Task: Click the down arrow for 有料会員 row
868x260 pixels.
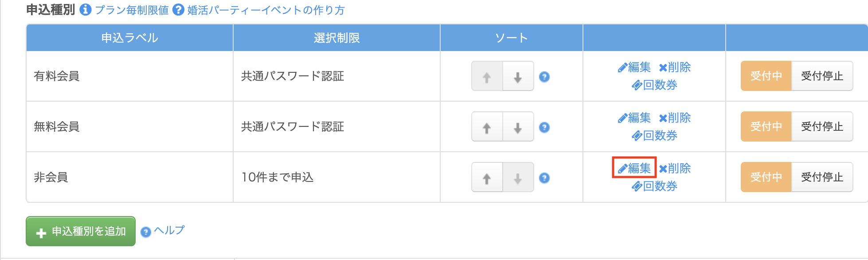Action: (518, 77)
